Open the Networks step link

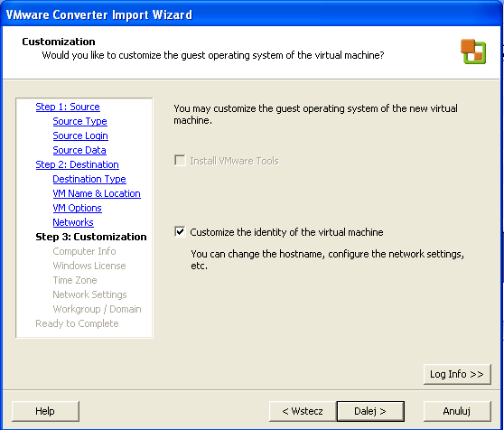point(73,222)
